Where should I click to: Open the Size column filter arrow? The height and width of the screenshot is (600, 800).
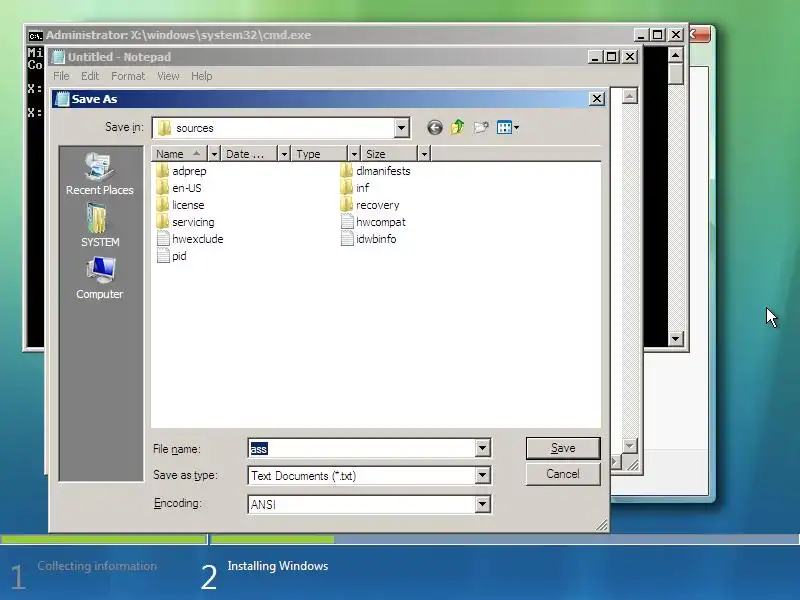[424, 154]
